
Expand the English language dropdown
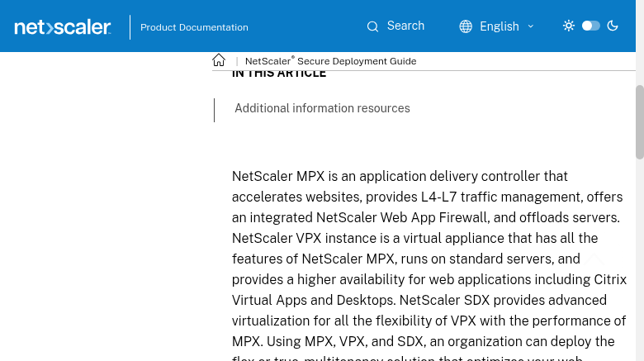[x=496, y=26]
